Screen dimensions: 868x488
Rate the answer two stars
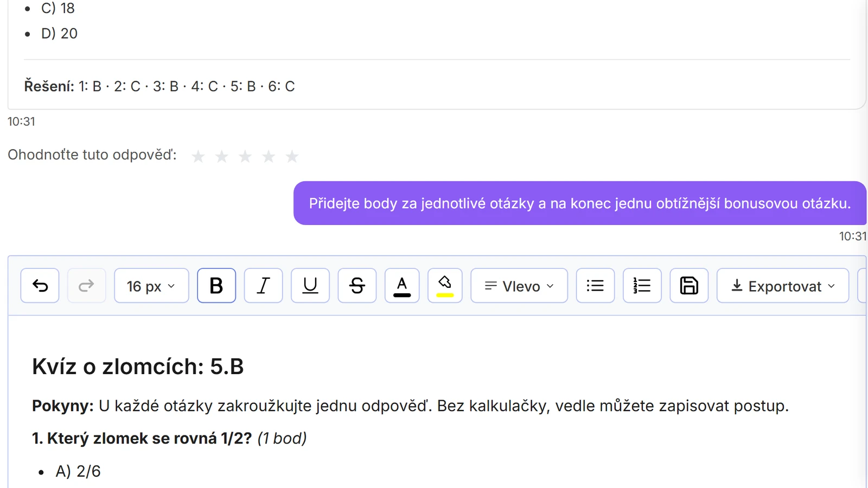tap(221, 156)
